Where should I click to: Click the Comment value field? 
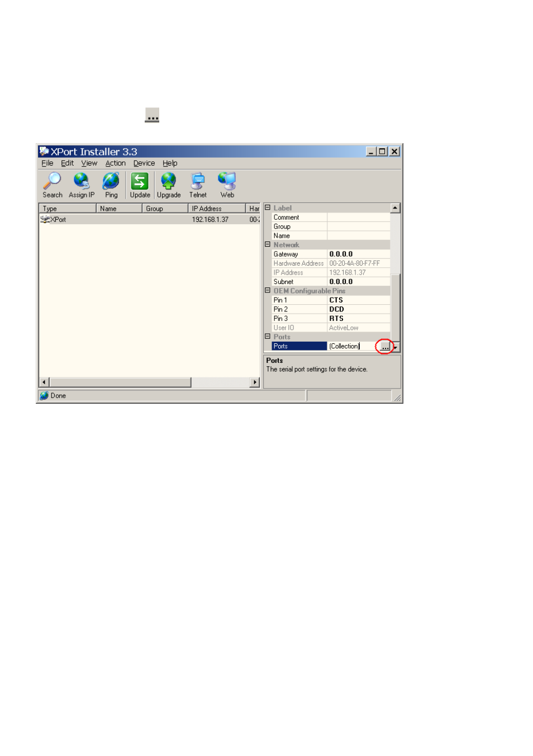pos(359,217)
